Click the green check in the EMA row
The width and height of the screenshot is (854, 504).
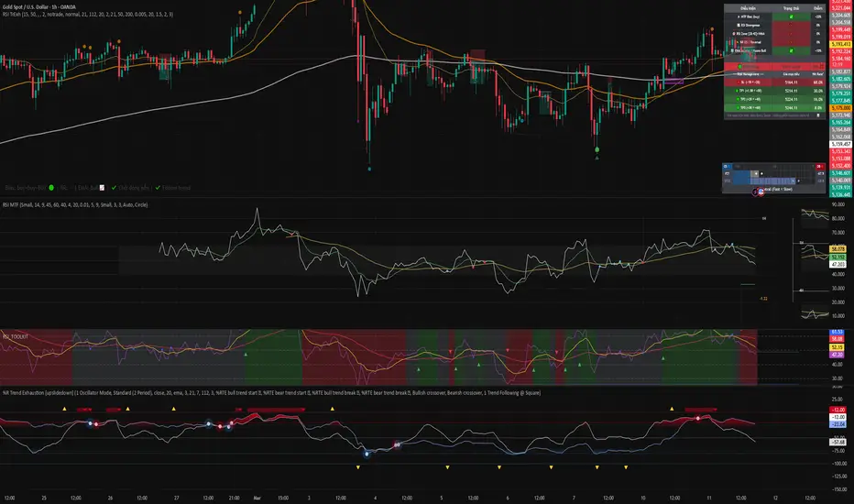point(792,50)
